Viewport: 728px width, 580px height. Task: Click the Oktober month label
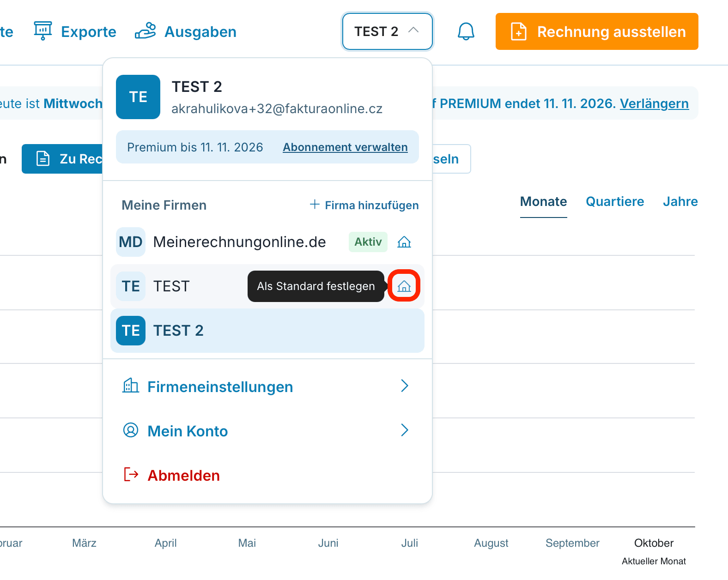pyautogui.click(x=654, y=543)
